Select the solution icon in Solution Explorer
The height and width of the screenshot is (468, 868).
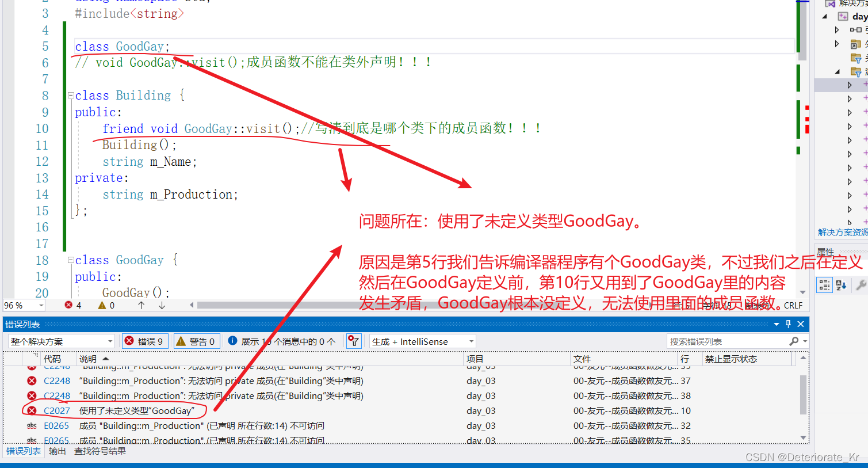click(x=830, y=3)
